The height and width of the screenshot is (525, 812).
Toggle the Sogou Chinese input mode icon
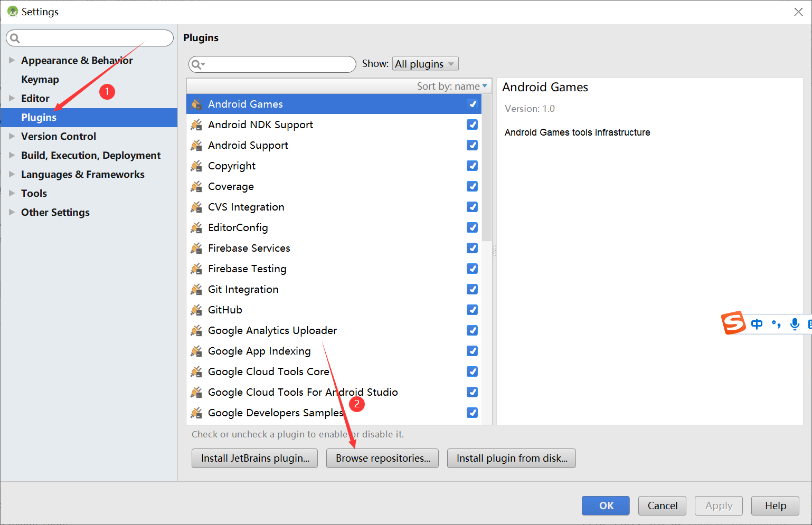(757, 323)
